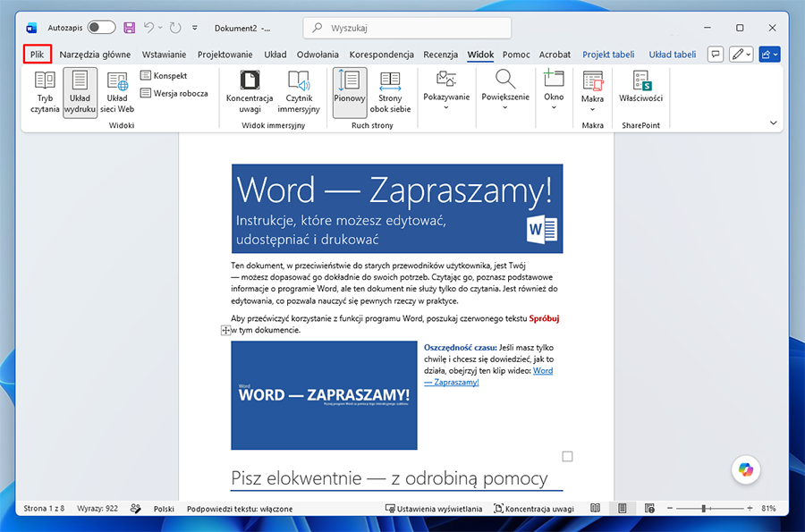This screenshot has width=805, height=532.
Task: Open the Układ tab
Action: pyautogui.click(x=275, y=55)
